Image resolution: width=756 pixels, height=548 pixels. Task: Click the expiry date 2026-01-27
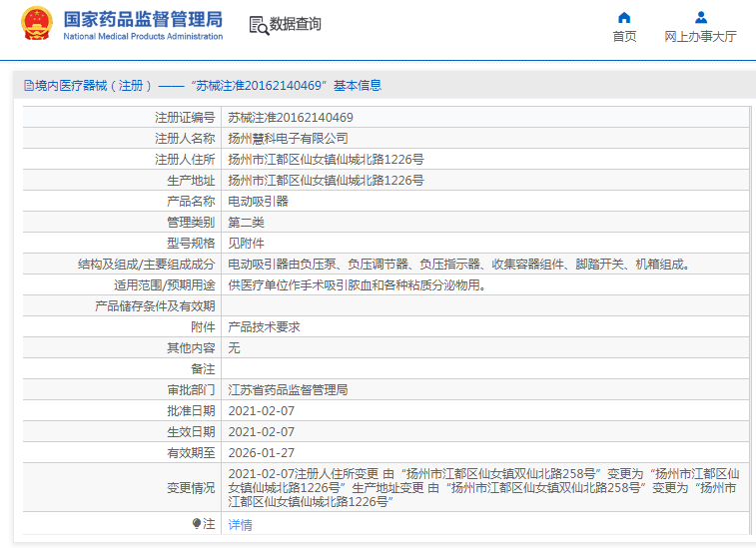click(261, 452)
